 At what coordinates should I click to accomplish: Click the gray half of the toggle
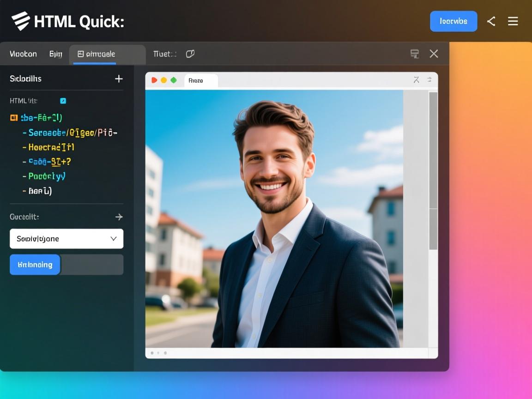point(92,265)
